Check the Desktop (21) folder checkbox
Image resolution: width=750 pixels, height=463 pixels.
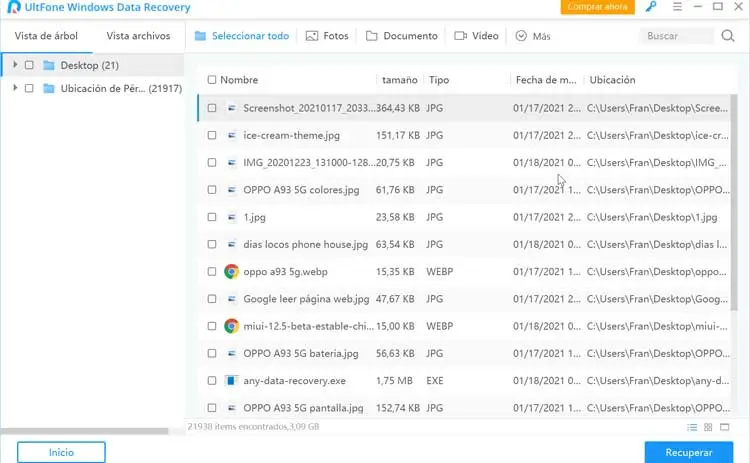[29, 65]
